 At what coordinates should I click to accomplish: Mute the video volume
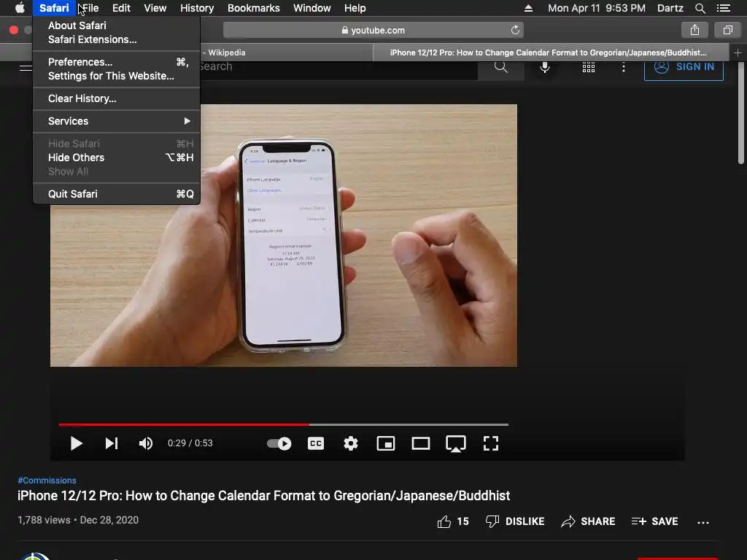(x=146, y=443)
